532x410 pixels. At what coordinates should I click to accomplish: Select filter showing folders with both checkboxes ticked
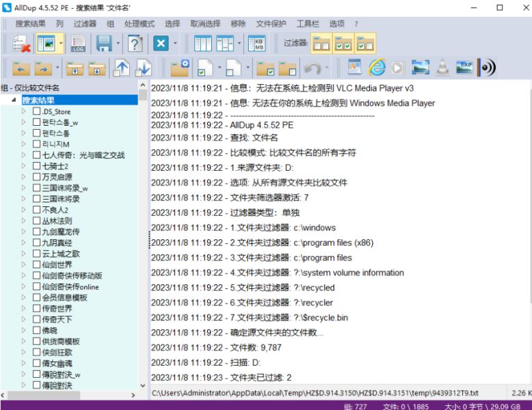pos(343,44)
